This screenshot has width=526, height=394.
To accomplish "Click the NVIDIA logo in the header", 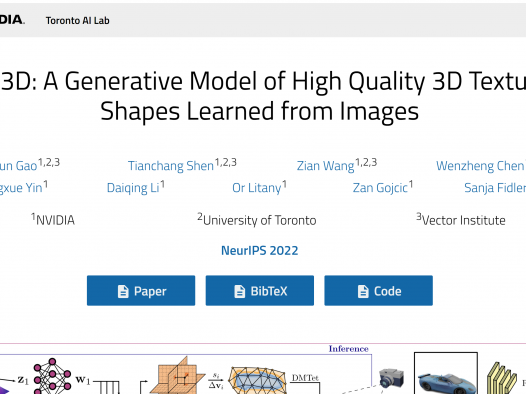I will (12, 20).
